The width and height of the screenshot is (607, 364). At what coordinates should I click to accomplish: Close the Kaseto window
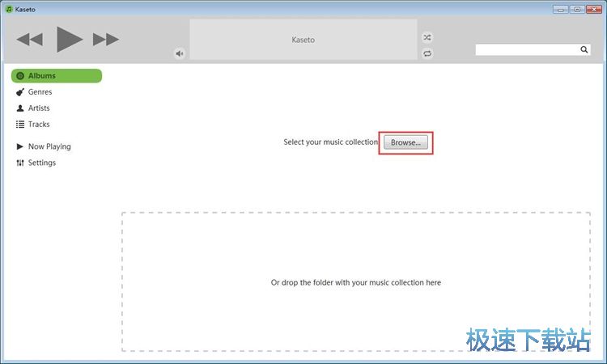(594, 9)
